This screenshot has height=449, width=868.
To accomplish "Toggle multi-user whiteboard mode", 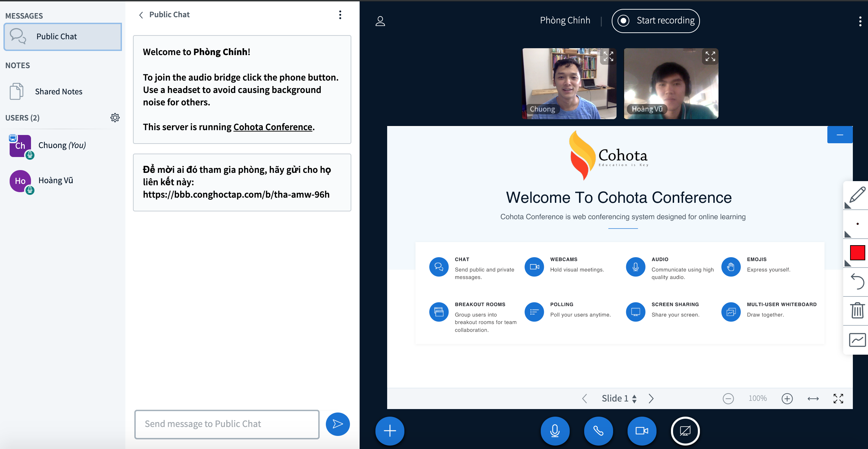I will point(857,340).
